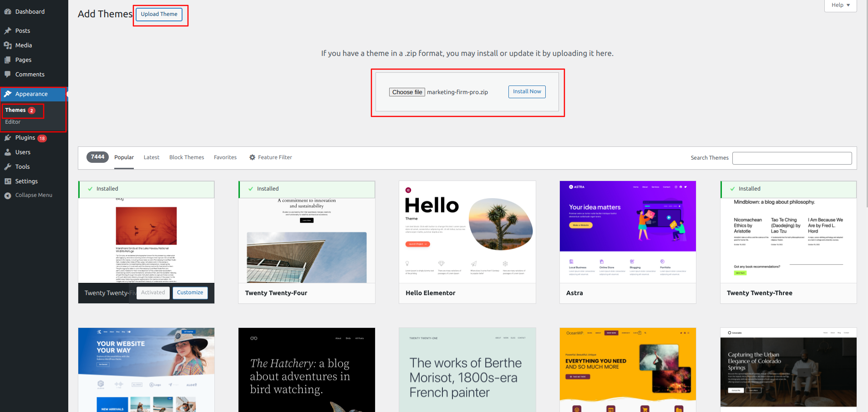The width and height of the screenshot is (868, 412).
Task: Click the Choose file button
Action: click(x=407, y=92)
